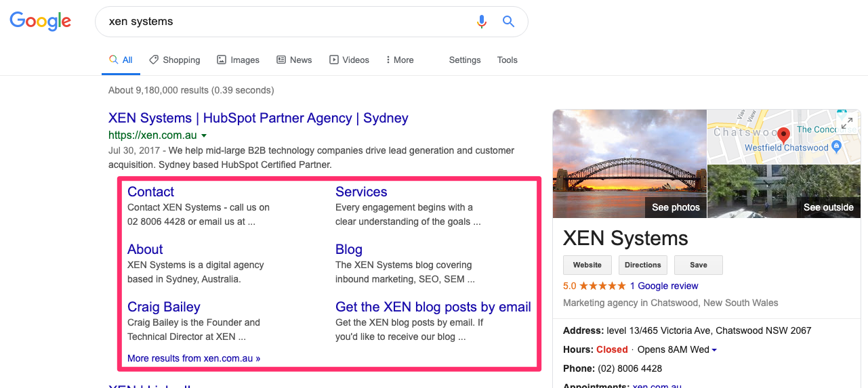Switch to the Shopping tab
868x388 pixels.
point(175,60)
